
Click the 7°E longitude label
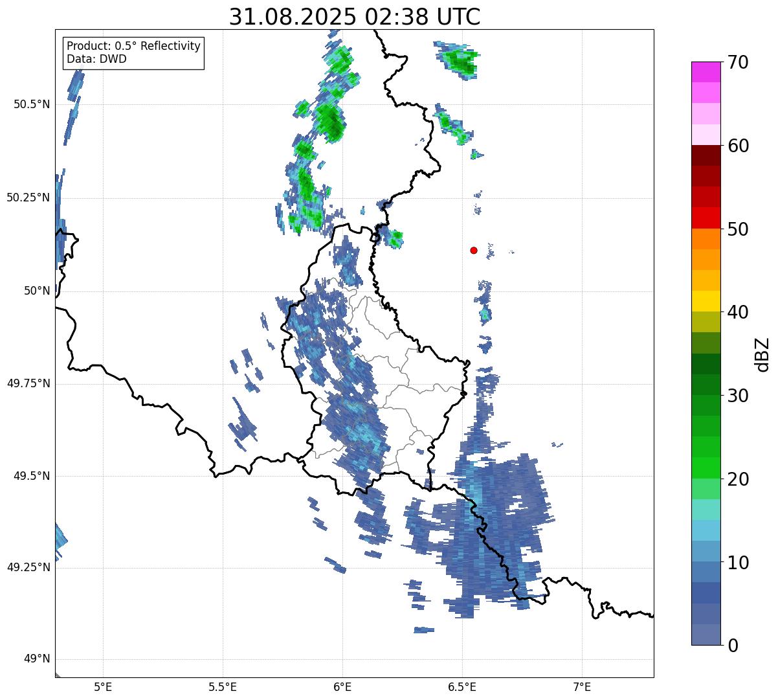click(582, 687)
